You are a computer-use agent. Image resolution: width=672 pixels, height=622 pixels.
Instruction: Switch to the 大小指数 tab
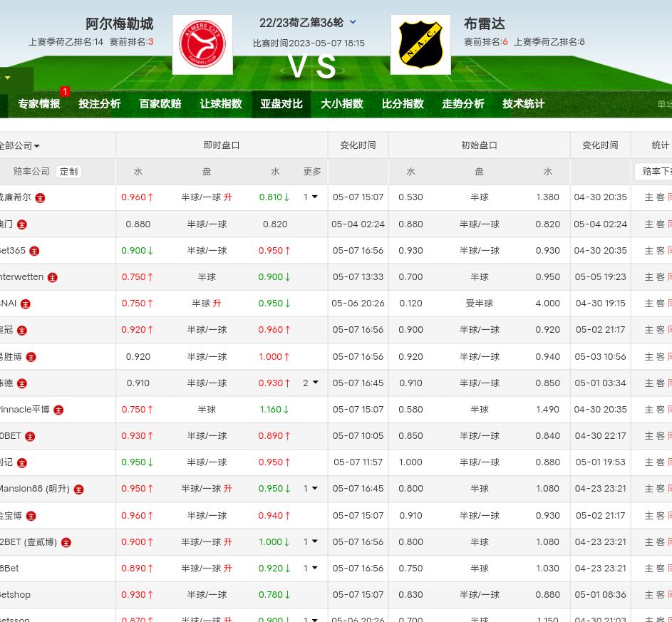pyautogui.click(x=342, y=104)
